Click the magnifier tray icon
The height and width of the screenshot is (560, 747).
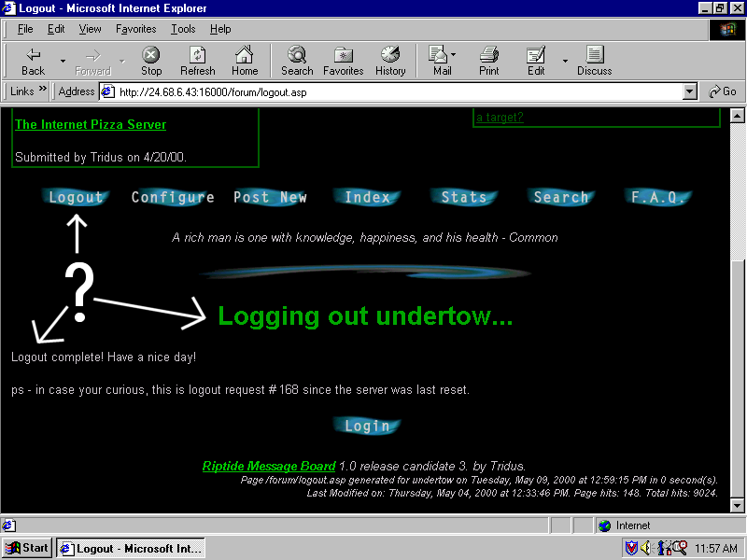coord(680,548)
